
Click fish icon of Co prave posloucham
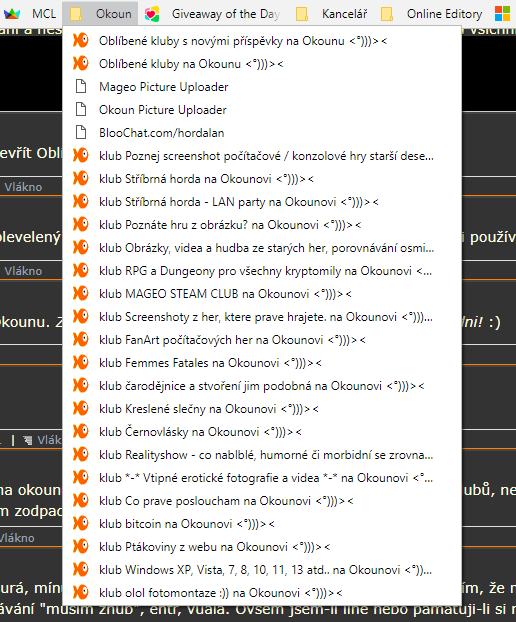(81, 501)
